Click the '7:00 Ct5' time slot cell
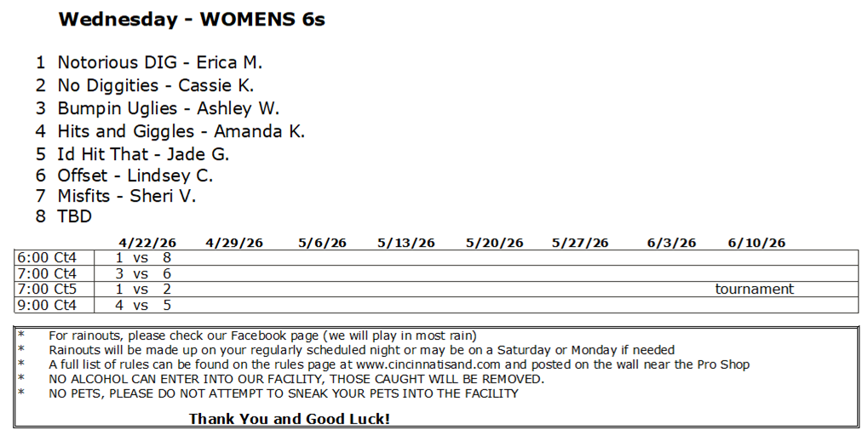The width and height of the screenshot is (868, 436). (x=48, y=290)
